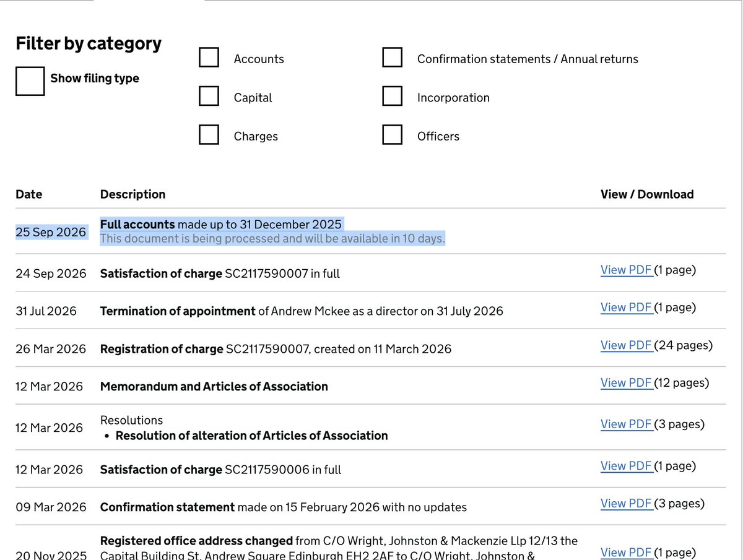This screenshot has width=743, height=560.
Task: Click the Resolutions label text
Action: point(131,420)
